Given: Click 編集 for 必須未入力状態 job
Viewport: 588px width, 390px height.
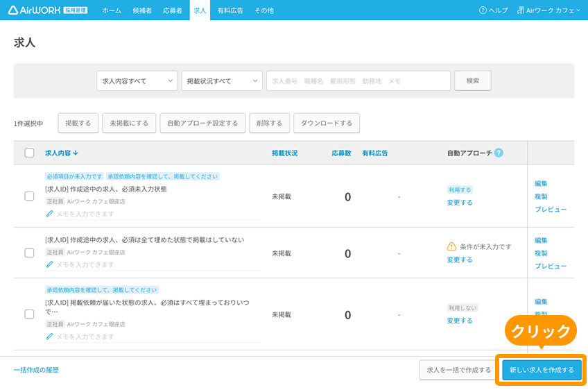Looking at the screenshot, I should (x=541, y=183).
